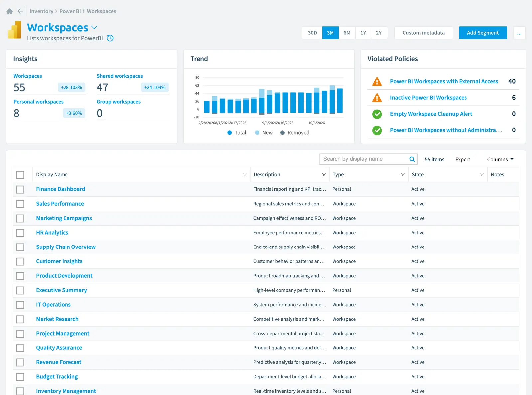Click green check icon for Empty Workspace Cleanup
532x395 pixels.
[377, 114]
